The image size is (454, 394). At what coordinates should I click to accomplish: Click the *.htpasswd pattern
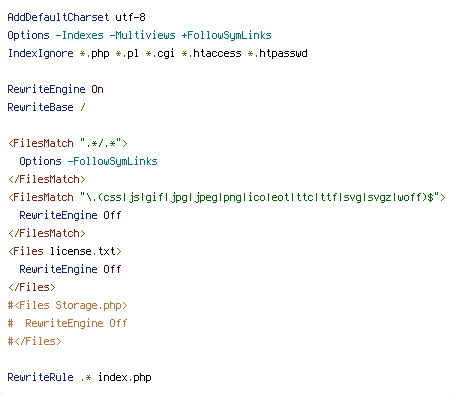[x=277, y=53]
